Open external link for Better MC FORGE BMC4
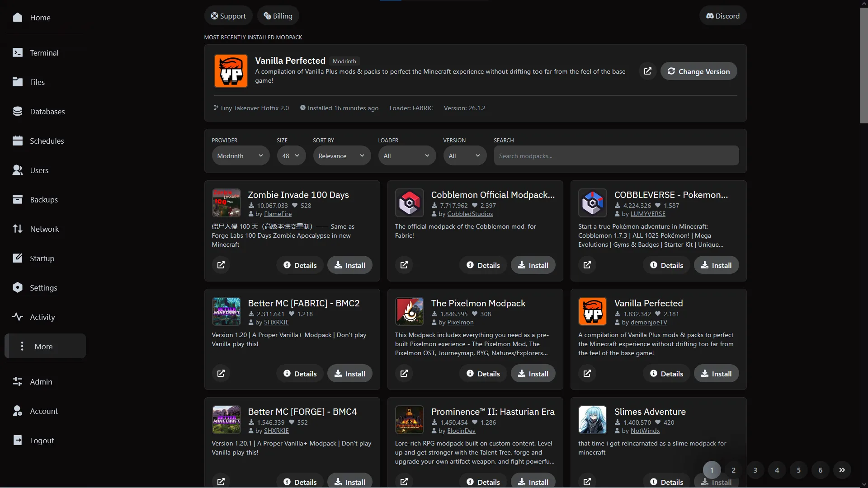868x488 pixels. (221, 482)
